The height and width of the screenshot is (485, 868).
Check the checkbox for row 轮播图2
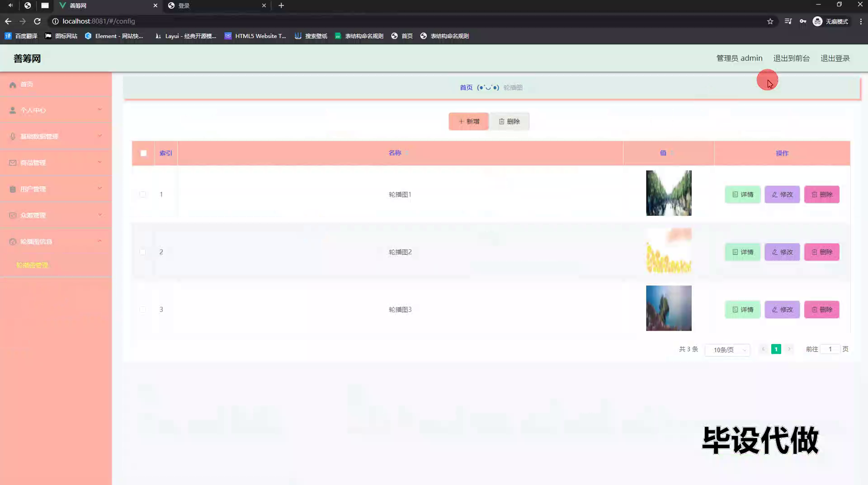click(143, 252)
